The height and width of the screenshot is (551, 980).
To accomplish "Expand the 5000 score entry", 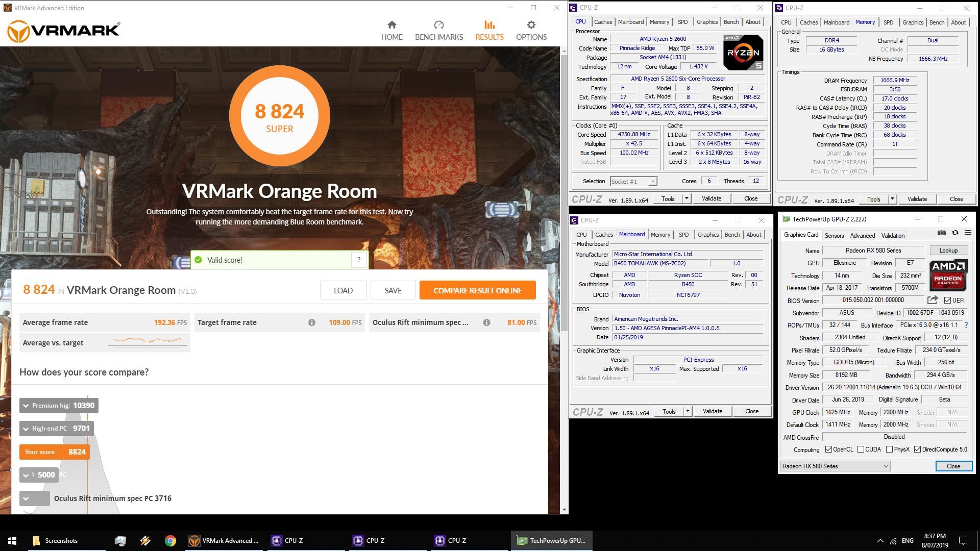I will 39,475.
